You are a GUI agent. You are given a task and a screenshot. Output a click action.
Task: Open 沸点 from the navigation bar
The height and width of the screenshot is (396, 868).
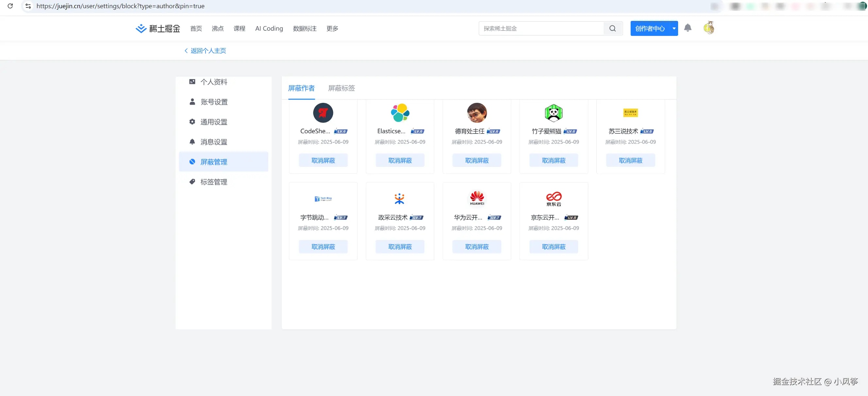217,28
